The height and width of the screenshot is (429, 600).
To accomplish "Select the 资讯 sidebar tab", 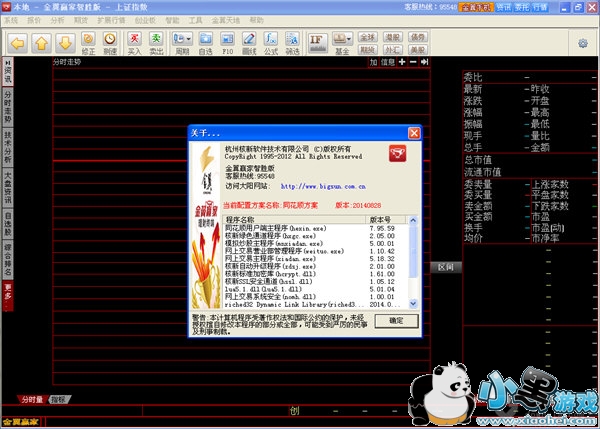I will click(8, 72).
